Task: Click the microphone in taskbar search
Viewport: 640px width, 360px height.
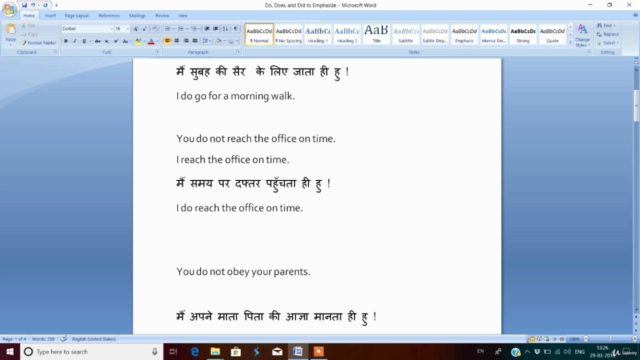Action: coord(155,351)
